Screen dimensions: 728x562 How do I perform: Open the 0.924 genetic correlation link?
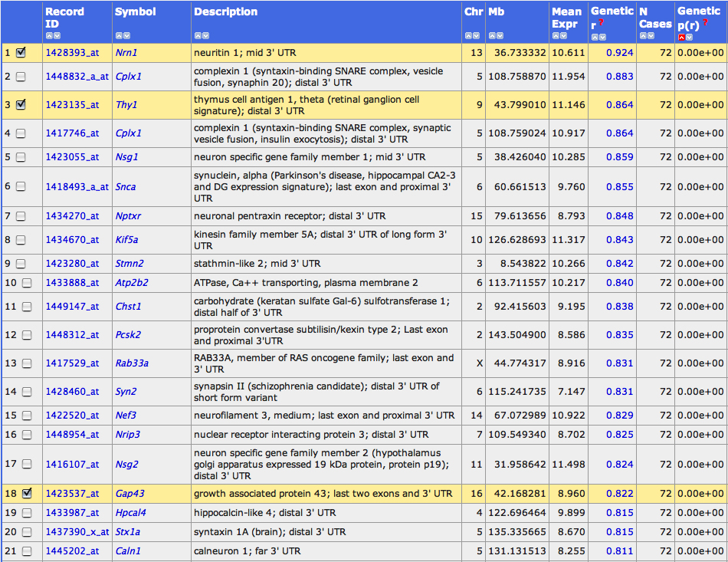click(x=619, y=53)
